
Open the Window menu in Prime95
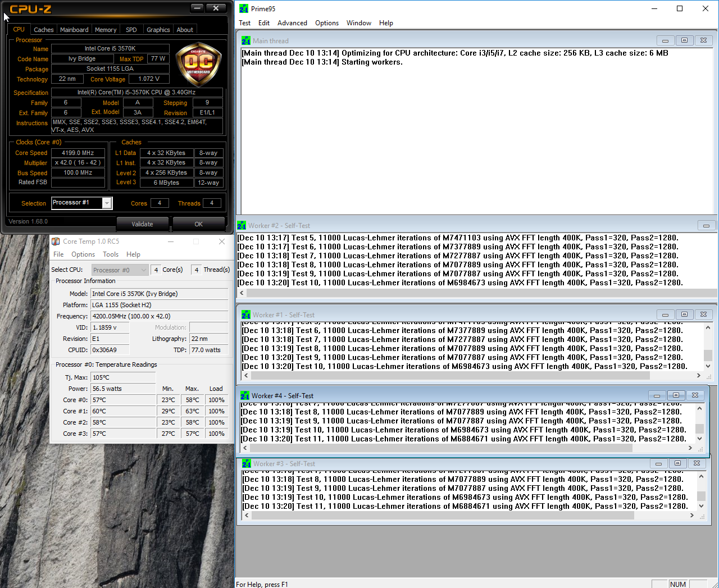pyautogui.click(x=359, y=23)
